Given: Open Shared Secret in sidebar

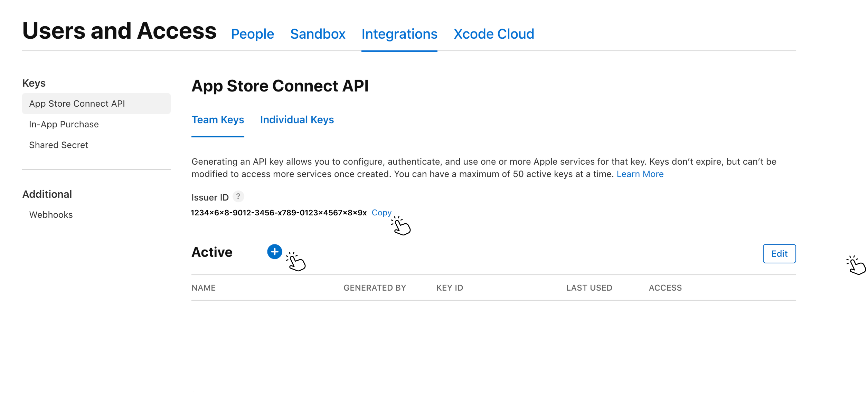Looking at the screenshot, I should pyautogui.click(x=59, y=145).
